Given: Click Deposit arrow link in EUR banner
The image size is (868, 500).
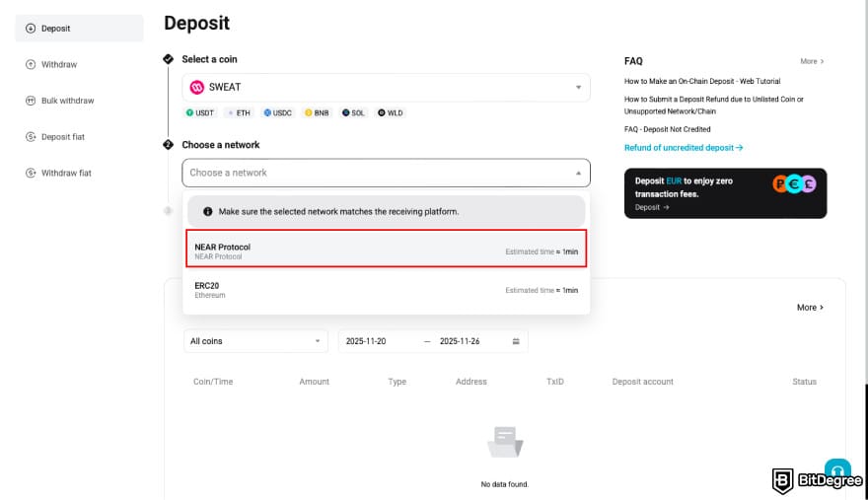Looking at the screenshot, I should pos(652,207).
